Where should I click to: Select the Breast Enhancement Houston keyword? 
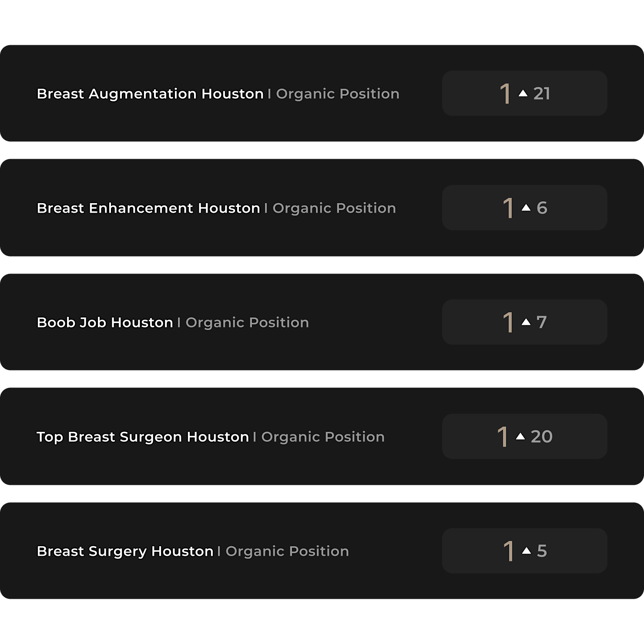(x=148, y=208)
